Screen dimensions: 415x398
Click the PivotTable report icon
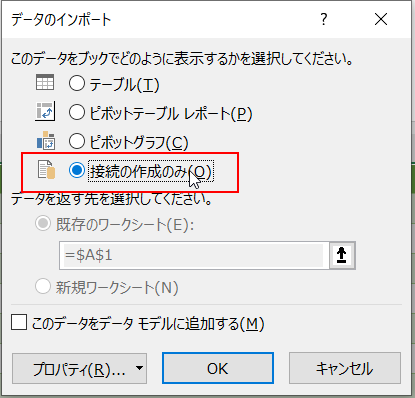[45, 111]
